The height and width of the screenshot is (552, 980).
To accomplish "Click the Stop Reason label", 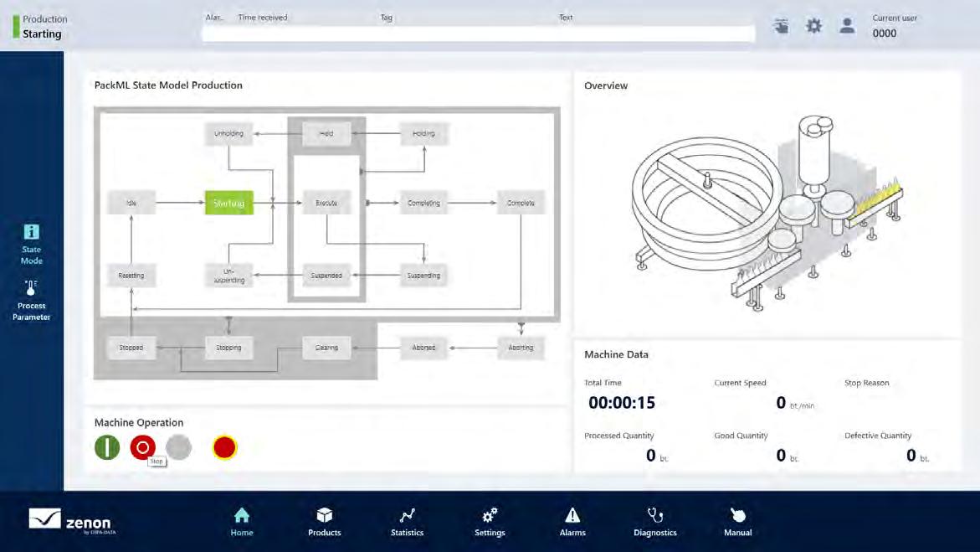I will coord(866,383).
